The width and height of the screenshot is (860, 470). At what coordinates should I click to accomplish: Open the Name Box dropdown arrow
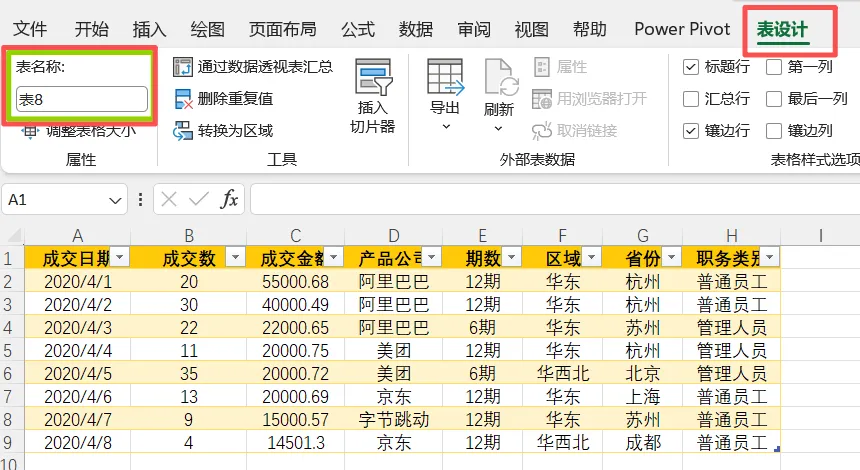click(x=115, y=200)
